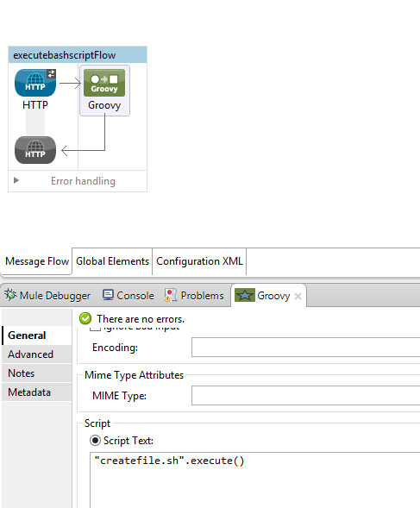Close the Groovy properties tab
The height and width of the screenshot is (508, 420).
point(298,296)
